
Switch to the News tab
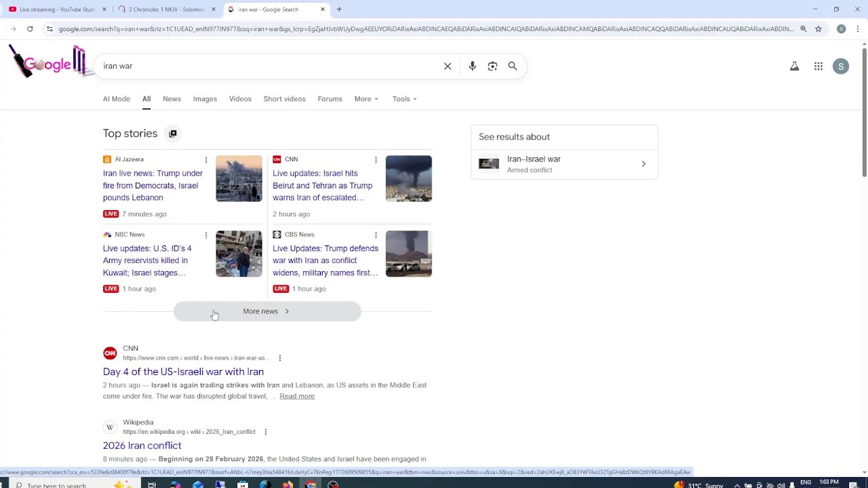(x=172, y=99)
